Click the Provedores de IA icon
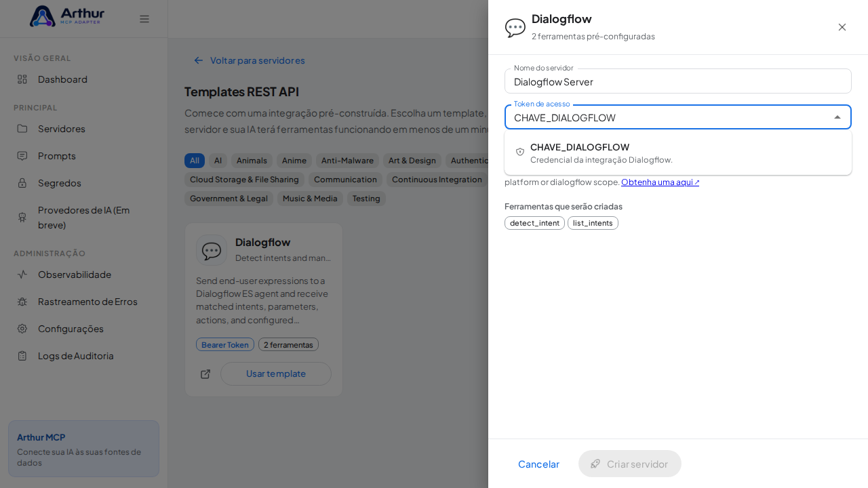Screen dimensions: 868x488 [22, 218]
